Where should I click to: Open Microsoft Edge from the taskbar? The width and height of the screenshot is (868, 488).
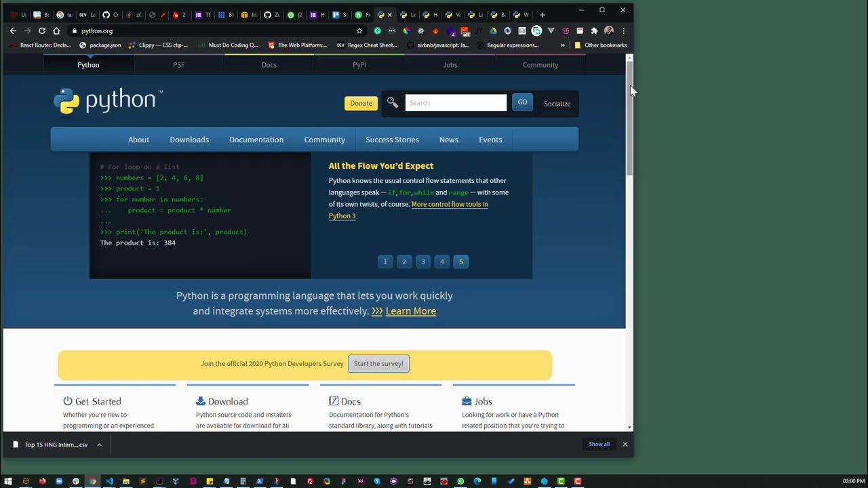pos(477,481)
